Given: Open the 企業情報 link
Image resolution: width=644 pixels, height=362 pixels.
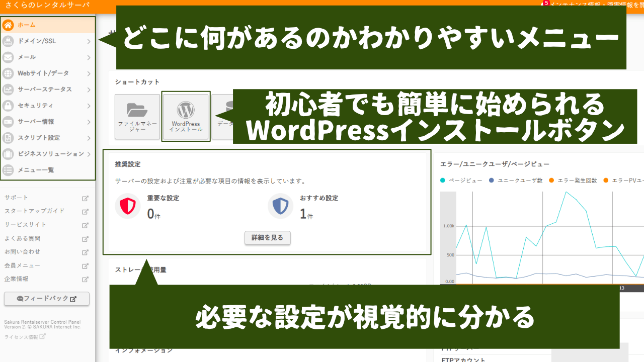Looking at the screenshot, I should click(16, 279).
